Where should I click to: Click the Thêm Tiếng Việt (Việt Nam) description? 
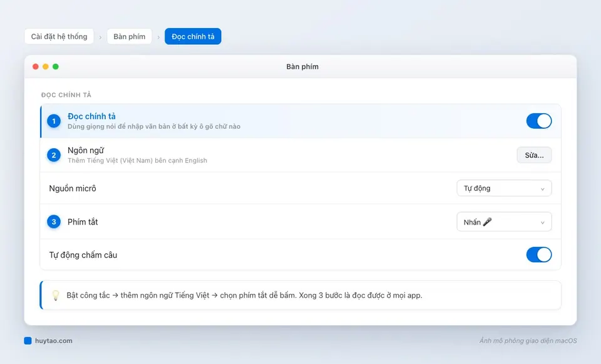137,160
